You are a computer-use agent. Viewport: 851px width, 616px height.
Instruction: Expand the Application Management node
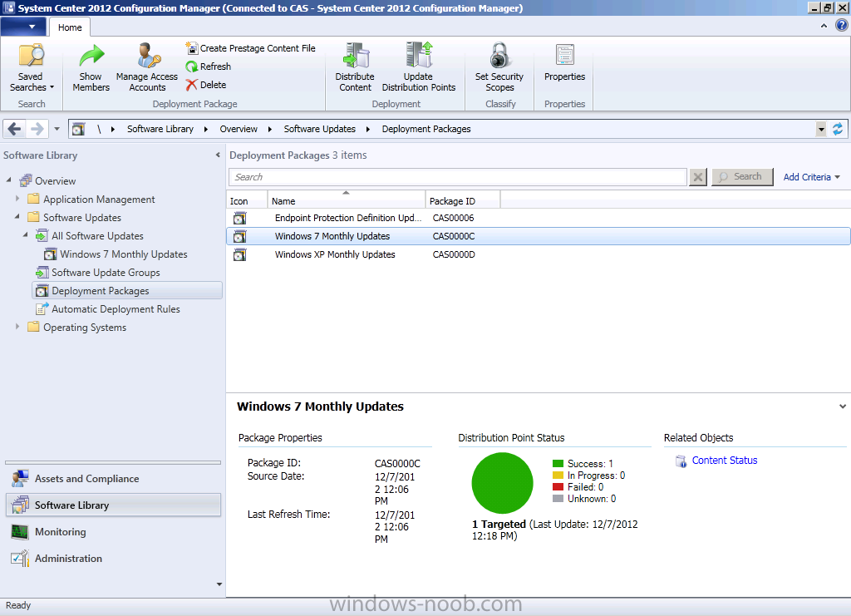click(17, 199)
